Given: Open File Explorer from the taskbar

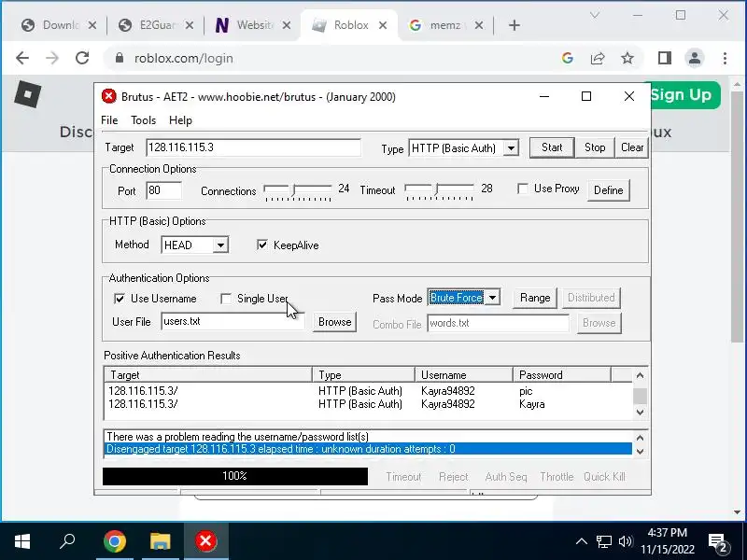Looking at the screenshot, I should point(160,541).
